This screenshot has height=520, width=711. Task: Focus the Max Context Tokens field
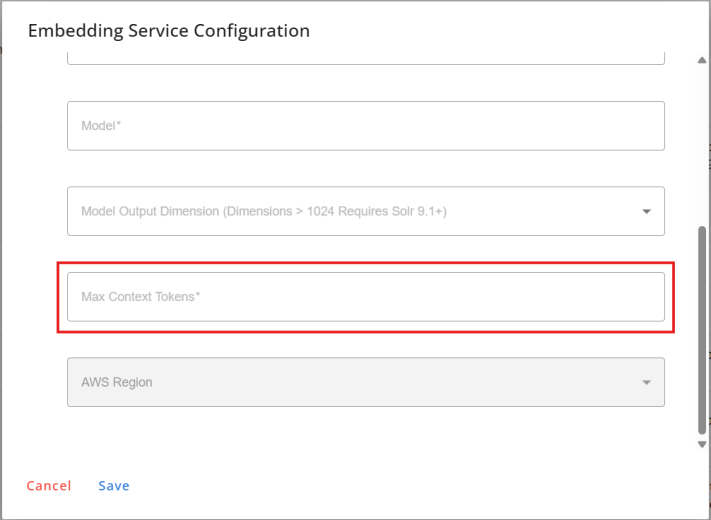click(365, 297)
